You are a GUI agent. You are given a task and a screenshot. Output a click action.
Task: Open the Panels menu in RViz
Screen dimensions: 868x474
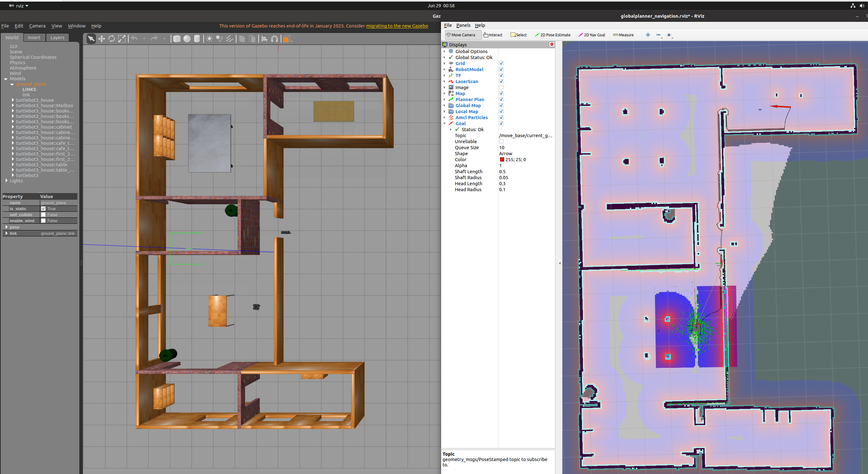coord(463,25)
